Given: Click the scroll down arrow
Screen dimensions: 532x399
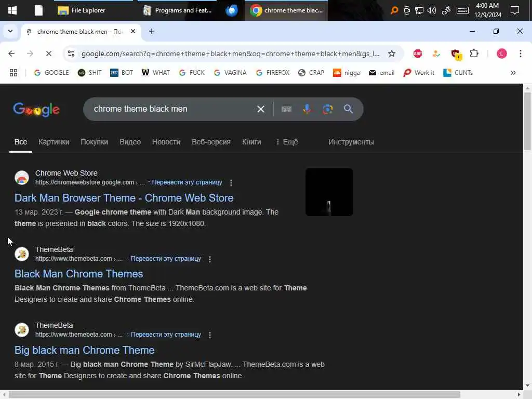Looking at the screenshot, I should tap(527, 385).
